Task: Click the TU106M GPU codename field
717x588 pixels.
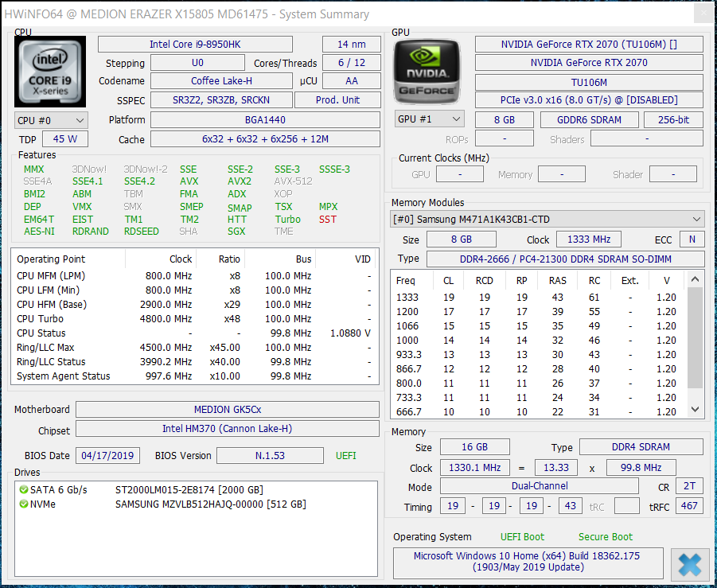Action: pyautogui.click(x=589, y=82)
